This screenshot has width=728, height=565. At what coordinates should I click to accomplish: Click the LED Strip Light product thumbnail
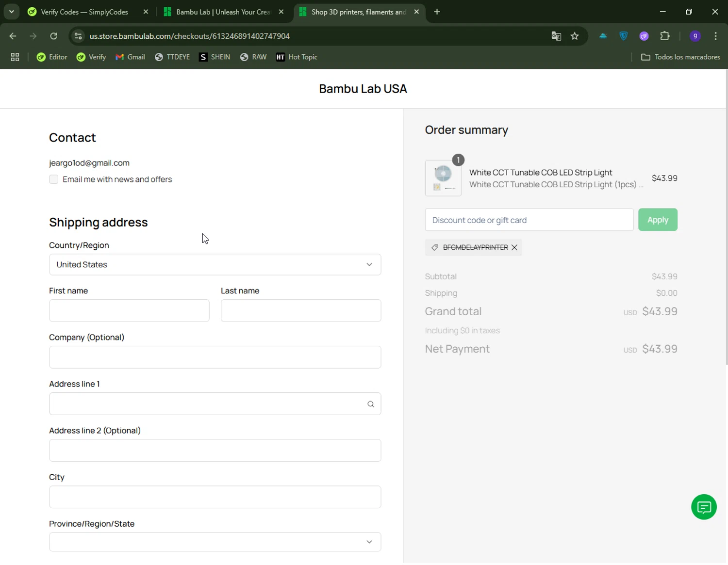click(443, 178)
